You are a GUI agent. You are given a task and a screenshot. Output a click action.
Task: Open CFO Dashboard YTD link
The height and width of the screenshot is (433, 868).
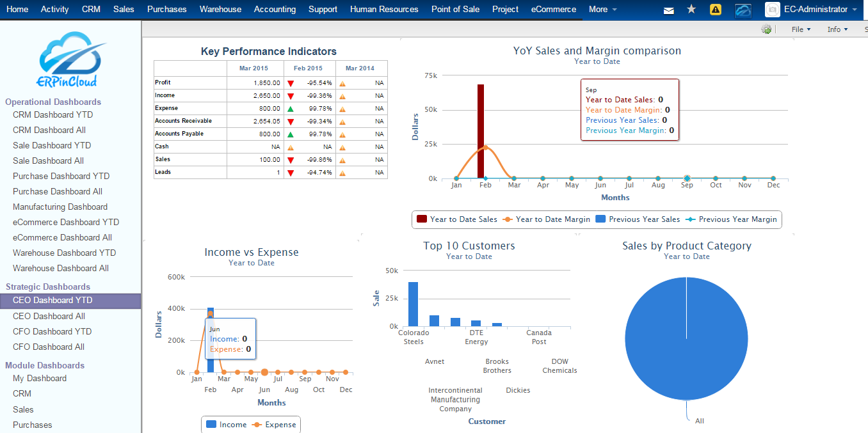tap(52, 331)
